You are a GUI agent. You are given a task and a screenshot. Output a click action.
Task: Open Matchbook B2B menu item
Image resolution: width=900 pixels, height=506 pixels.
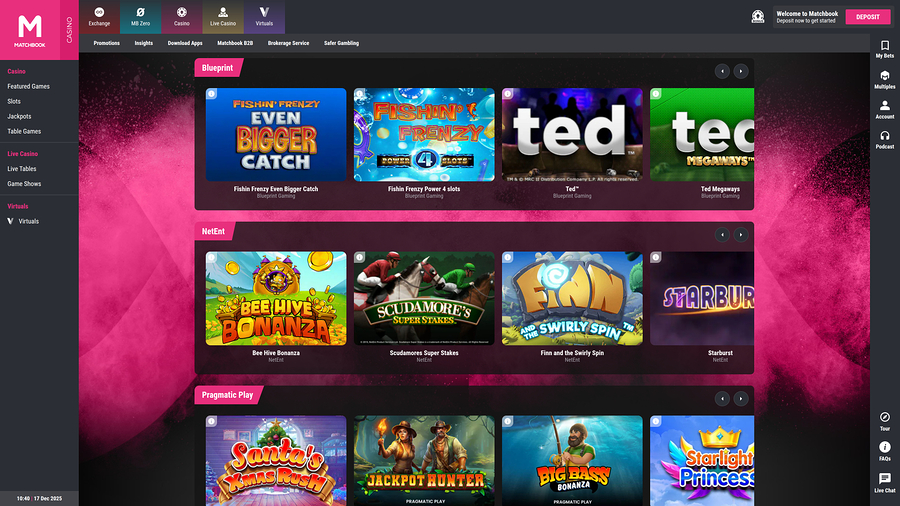point(235,43)
